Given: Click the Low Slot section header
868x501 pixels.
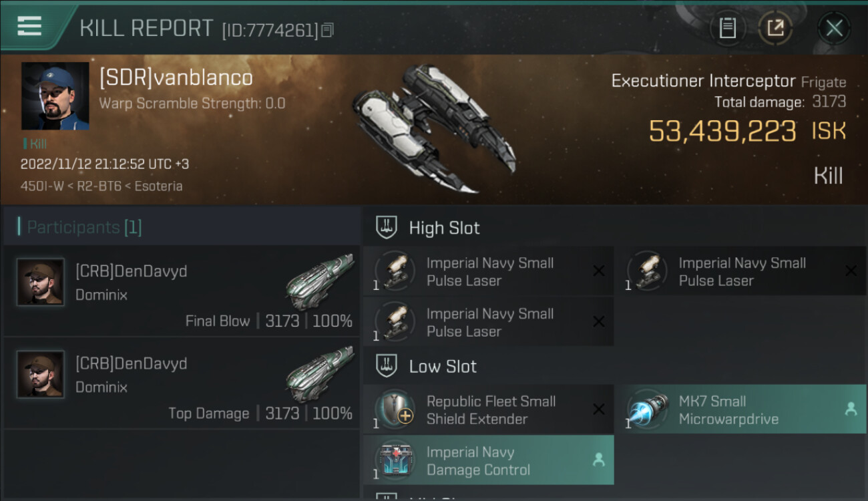Looking at the screenshot, I should point(443,366).
